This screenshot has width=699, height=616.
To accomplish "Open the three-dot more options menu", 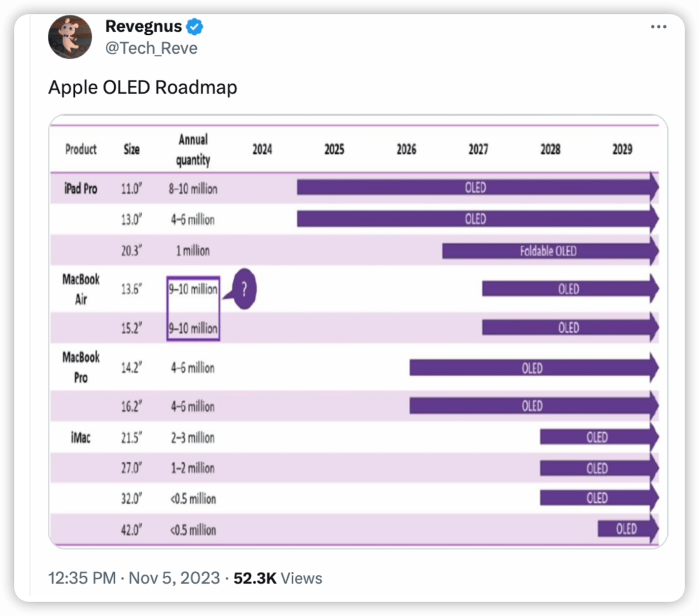I will coord(658,27).
